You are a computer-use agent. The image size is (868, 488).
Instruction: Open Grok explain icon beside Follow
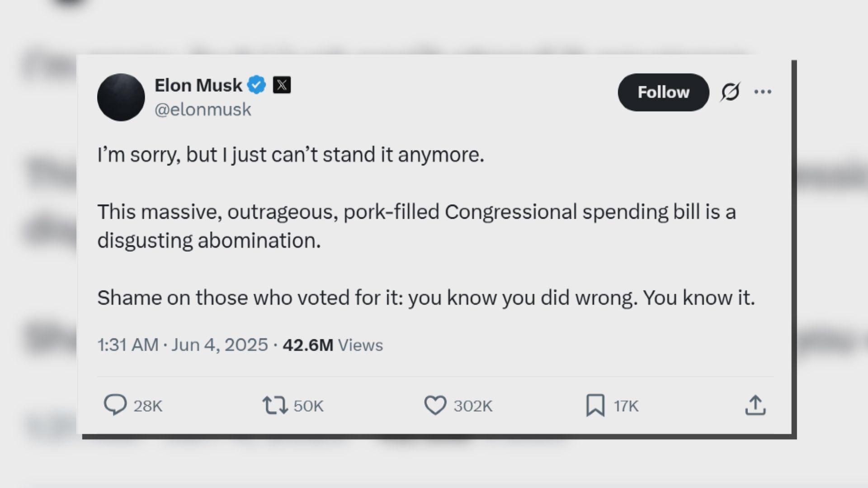pos(730,92)
